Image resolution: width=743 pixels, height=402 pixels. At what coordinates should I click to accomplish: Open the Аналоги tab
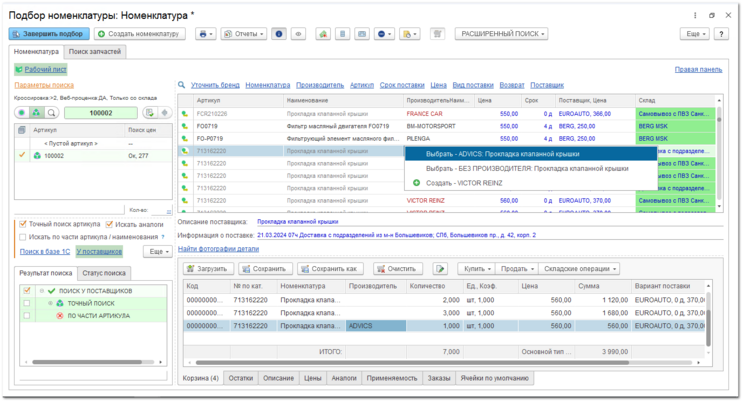pyautogui.click(x=344, y=378)
